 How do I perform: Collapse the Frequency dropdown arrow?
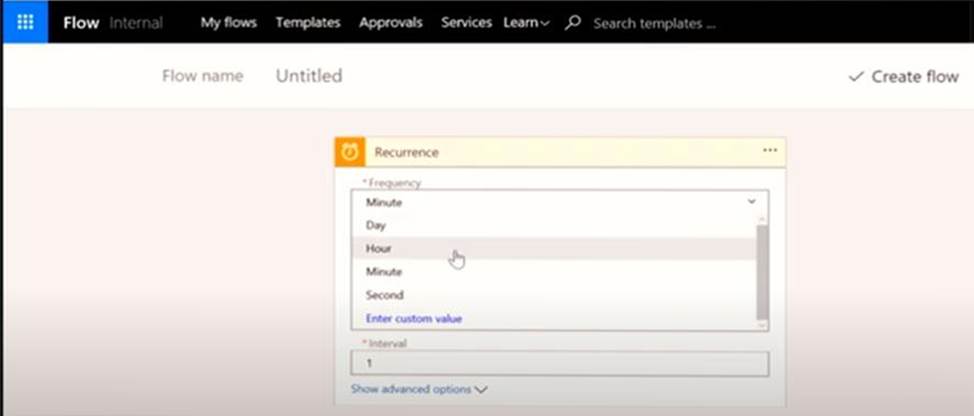752,202
